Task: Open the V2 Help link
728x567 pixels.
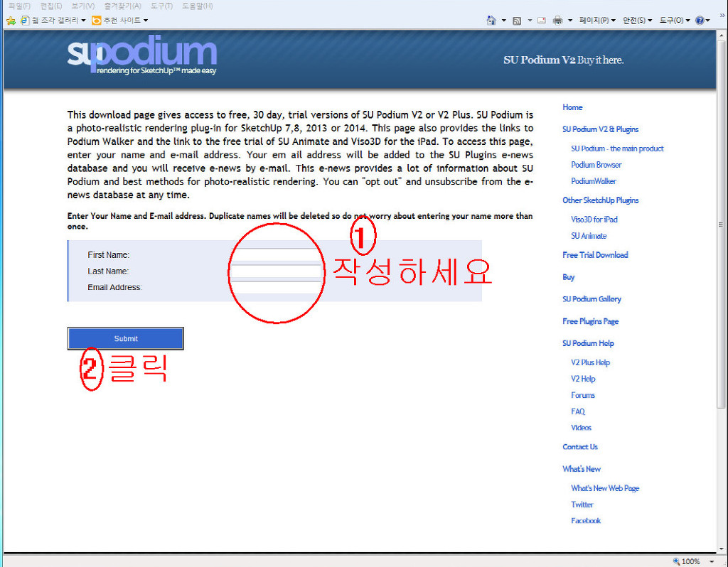Action: (583, 379)
